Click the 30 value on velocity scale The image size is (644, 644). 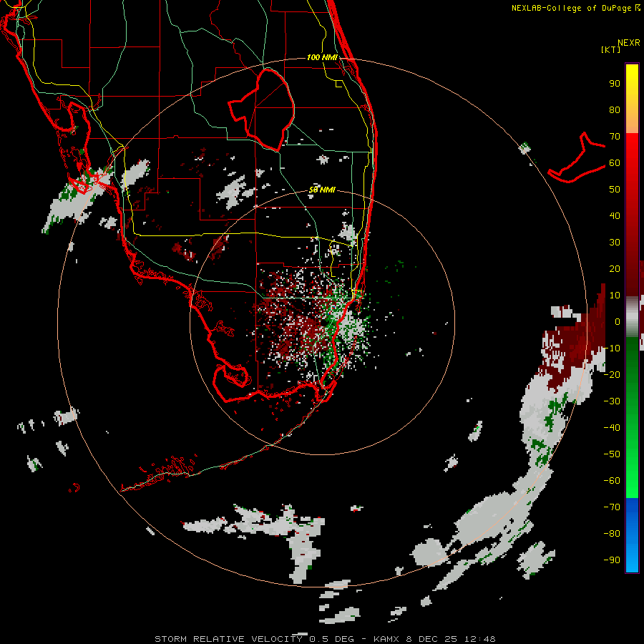point(615,243)
